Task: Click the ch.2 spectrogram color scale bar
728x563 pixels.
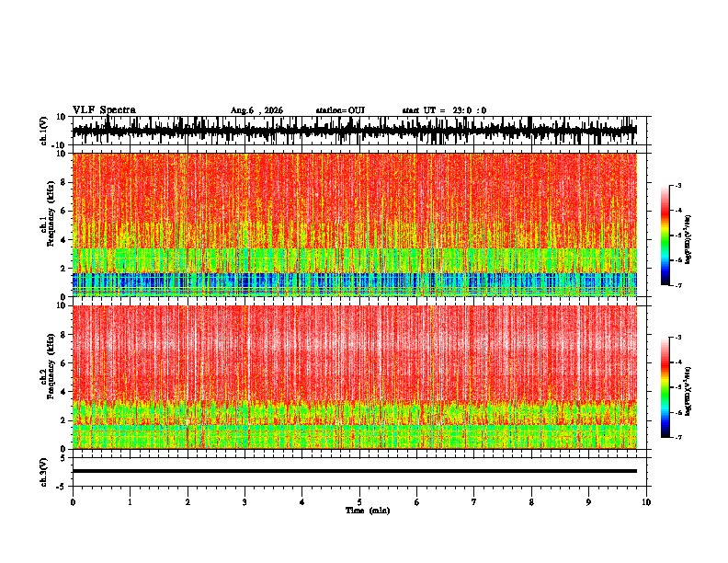Action: click(x=665, y=387)
